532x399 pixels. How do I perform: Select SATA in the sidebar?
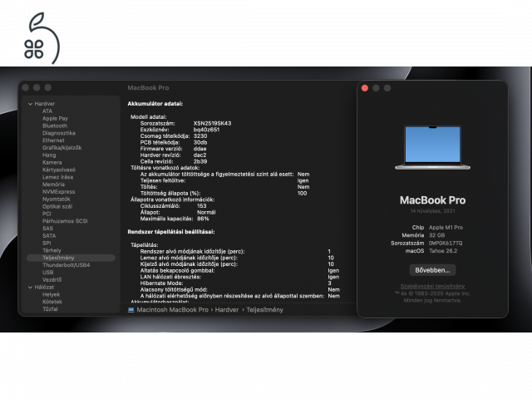(x=49, y=236)
